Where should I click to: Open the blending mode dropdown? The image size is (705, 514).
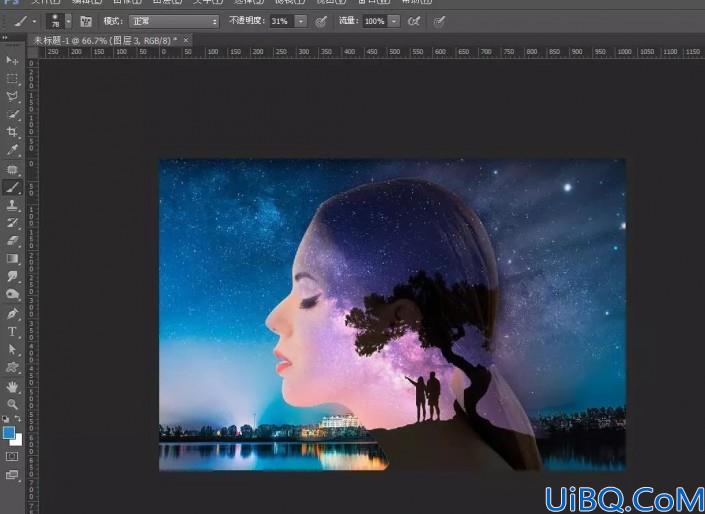point(174,21)
